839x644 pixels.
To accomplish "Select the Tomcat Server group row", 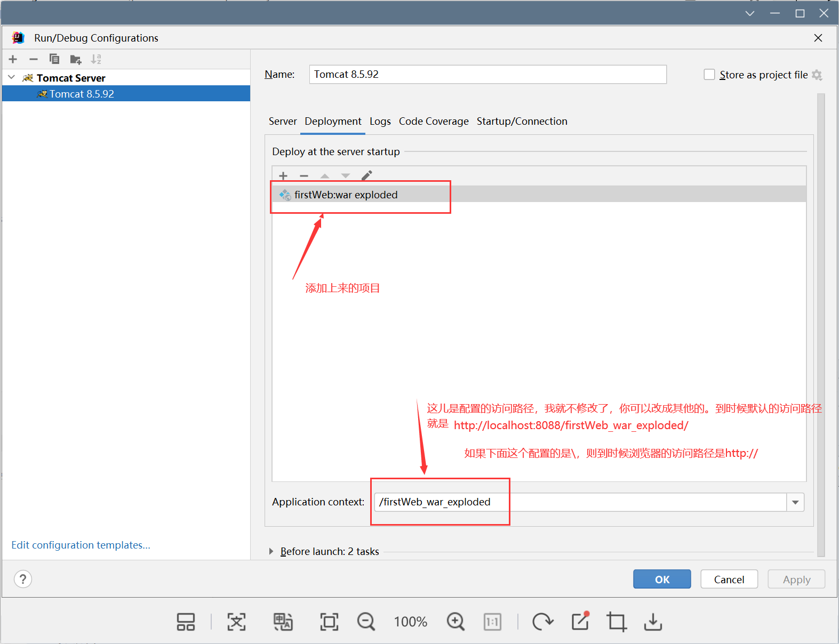I will [126, 78].
